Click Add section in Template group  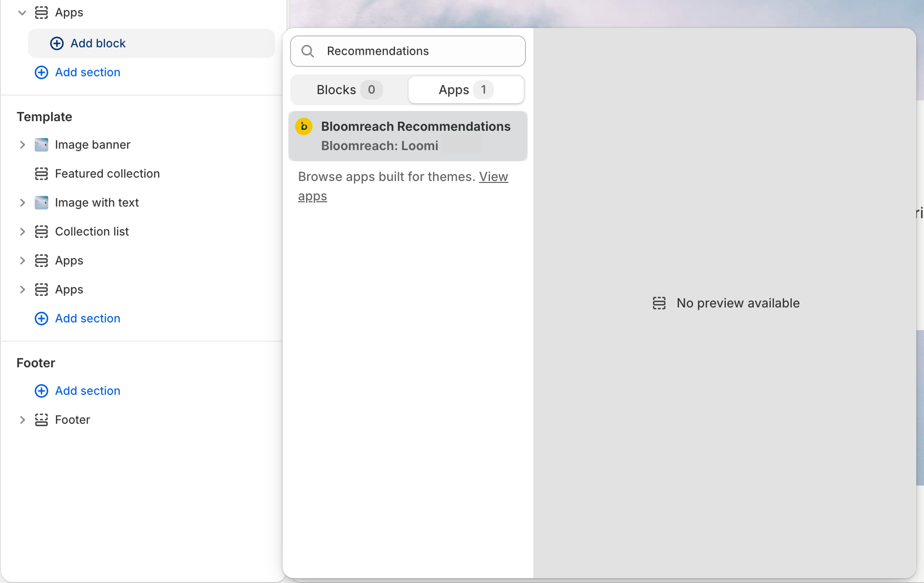pos(78,319)
